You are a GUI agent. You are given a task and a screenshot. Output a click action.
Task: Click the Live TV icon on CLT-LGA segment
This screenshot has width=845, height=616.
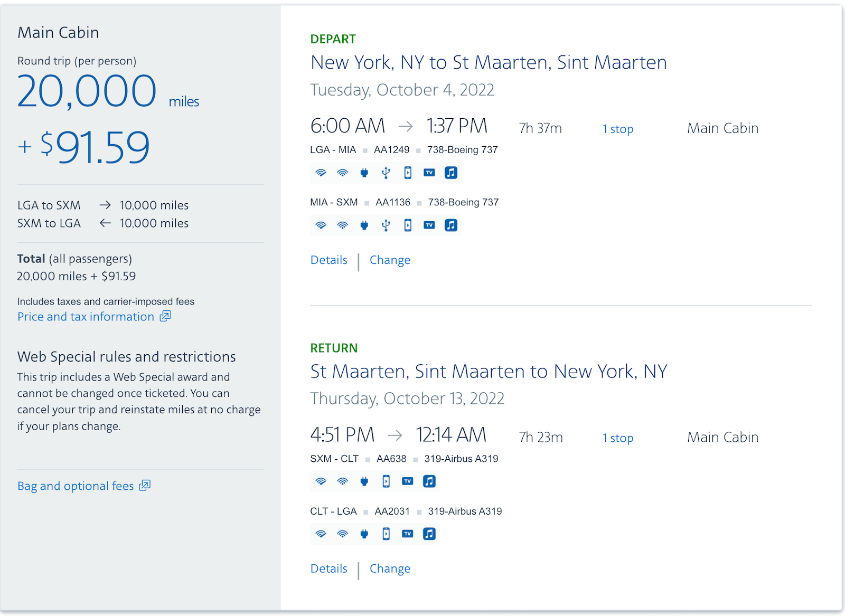tap(407, 534)
